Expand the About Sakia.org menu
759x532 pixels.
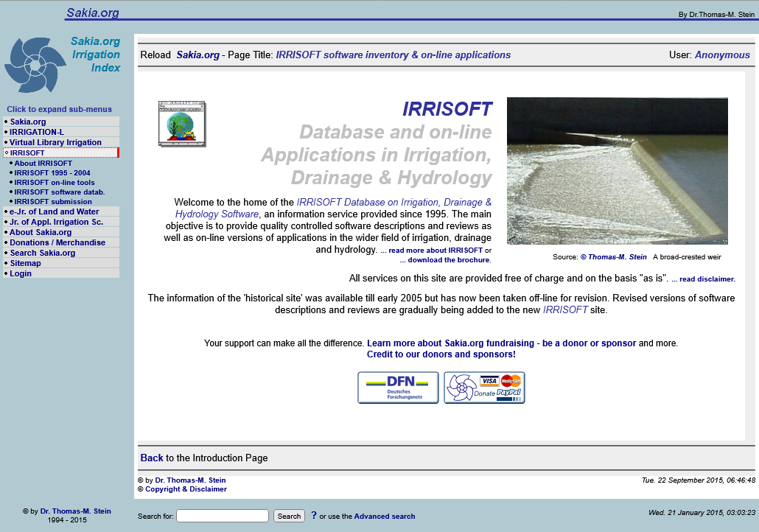click(61, 232)
